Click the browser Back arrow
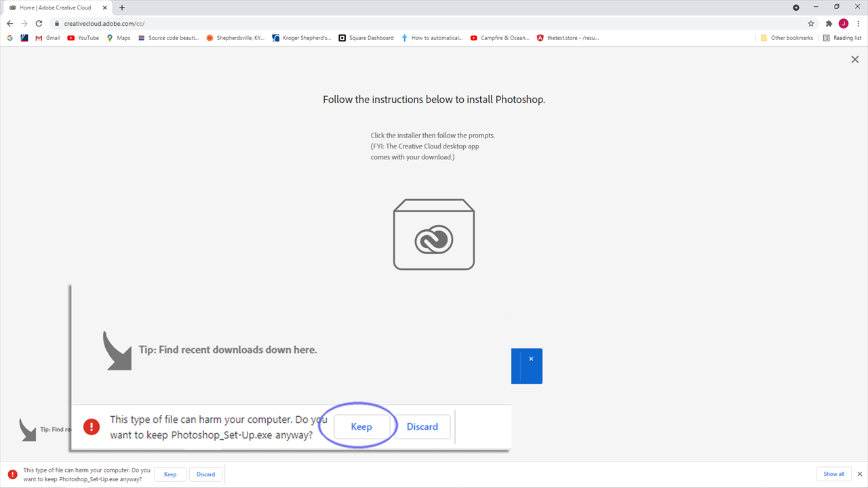Image resolution: width=868 pixels, height=488 pixels. click(x=9, y=23)
